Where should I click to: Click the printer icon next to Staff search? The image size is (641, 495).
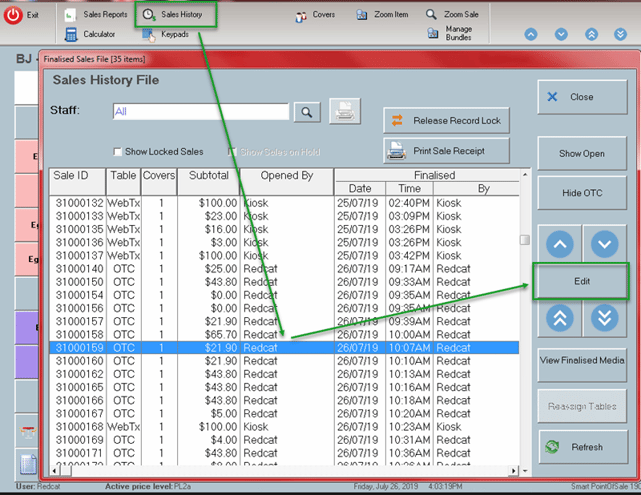coord(345,111)
